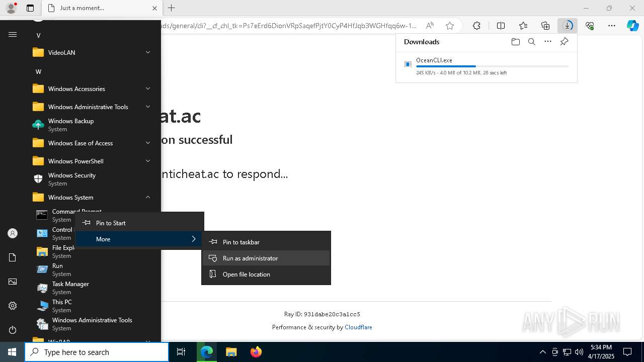Select Pin to Start
644x362 pixels.
pyautogui.click(x=140, y=223)
